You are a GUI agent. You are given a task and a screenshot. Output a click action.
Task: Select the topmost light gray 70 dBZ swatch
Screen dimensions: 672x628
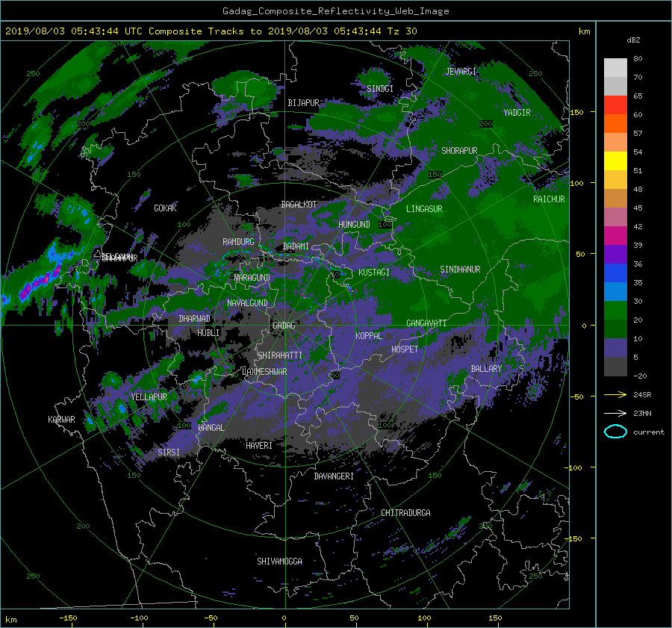(615, 68)
